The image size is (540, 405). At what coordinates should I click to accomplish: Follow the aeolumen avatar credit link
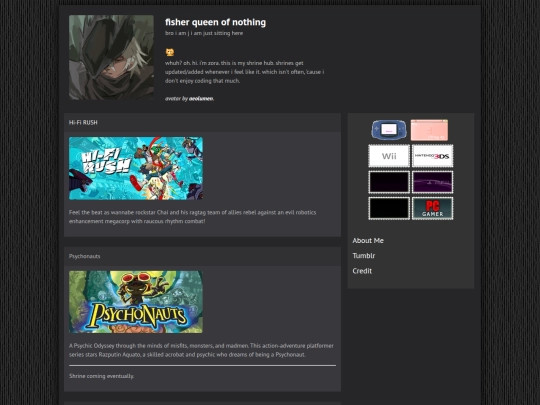pos(201,98)
